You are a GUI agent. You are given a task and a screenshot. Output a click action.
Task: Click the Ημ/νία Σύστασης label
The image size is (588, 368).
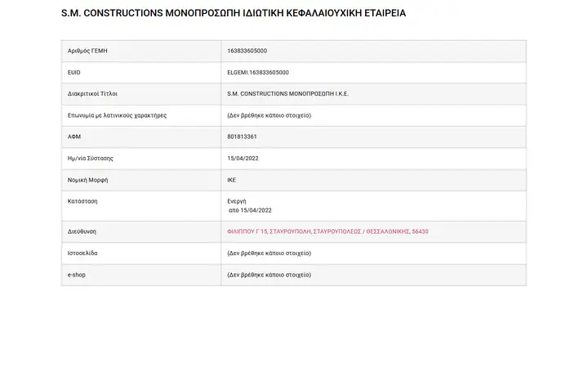[x=91, y=159]
